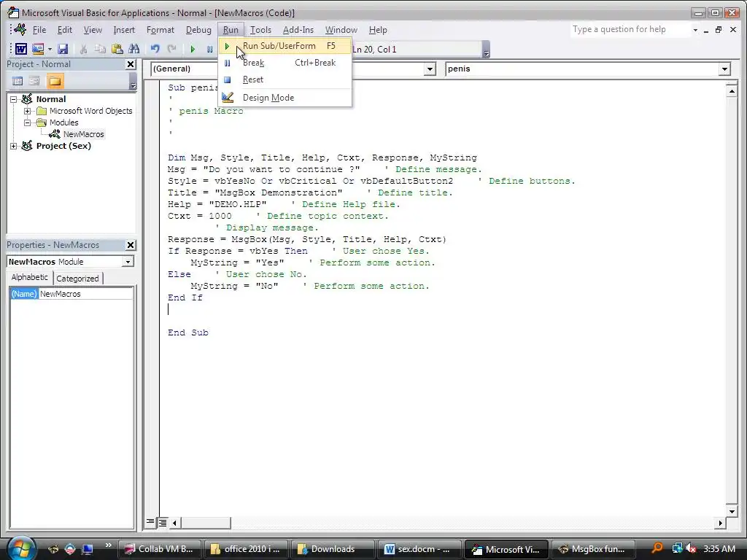Toggle Folders view in the Project panel
Screen dimensions: 747x560
click(55, 81)
